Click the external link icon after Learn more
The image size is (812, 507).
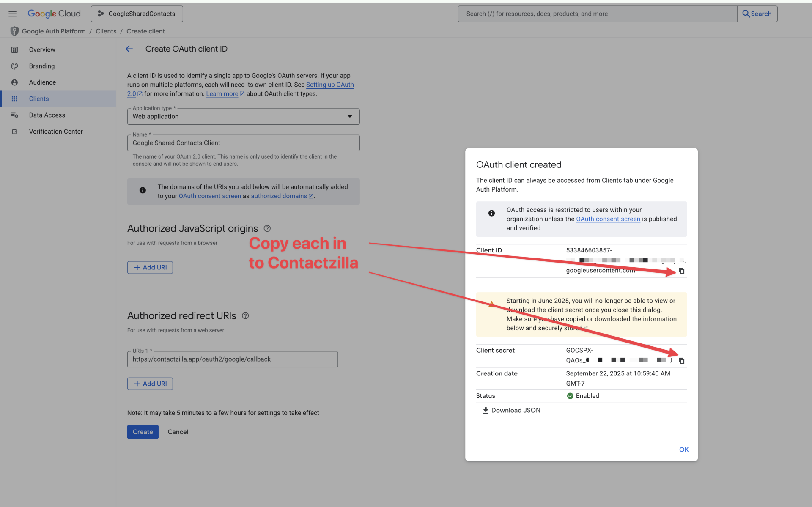(242, 94)
